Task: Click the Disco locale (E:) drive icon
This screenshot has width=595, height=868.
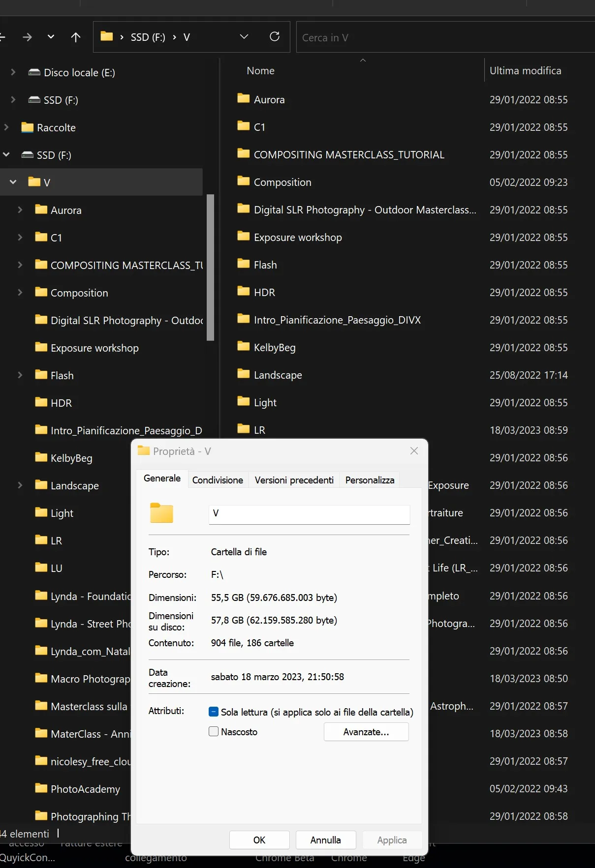Action: tap(34, 72)
